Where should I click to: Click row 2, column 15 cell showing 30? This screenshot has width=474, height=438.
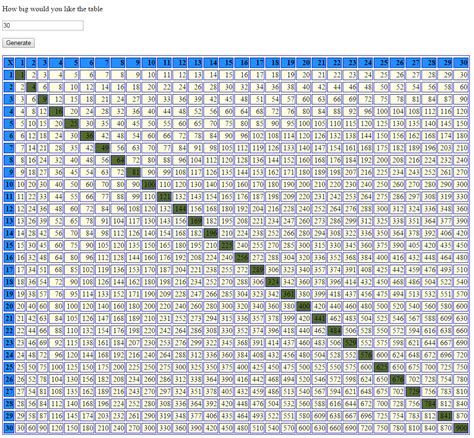[x=226, y=87]
